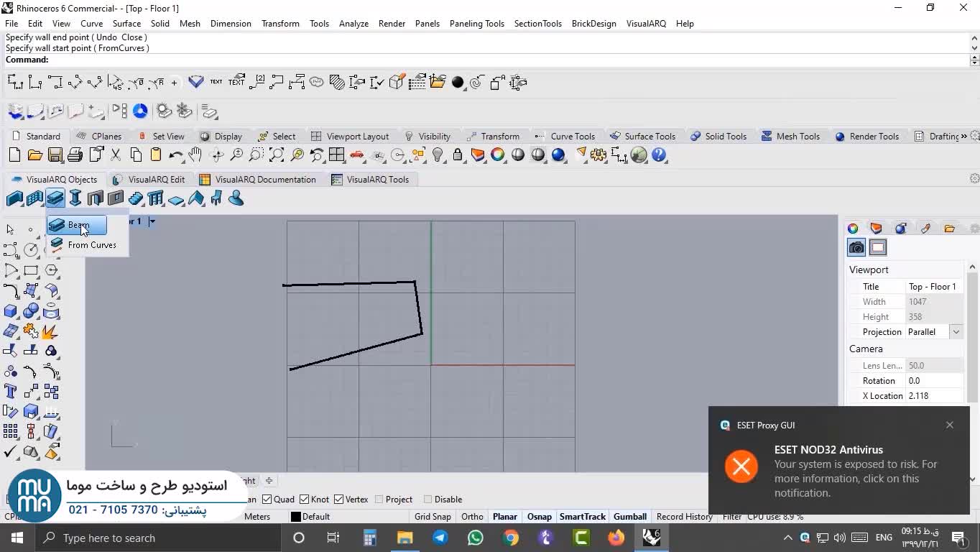Click the VisualARQ Furniture chair icon
Viewport: 980px width, 552px height.
216,198
